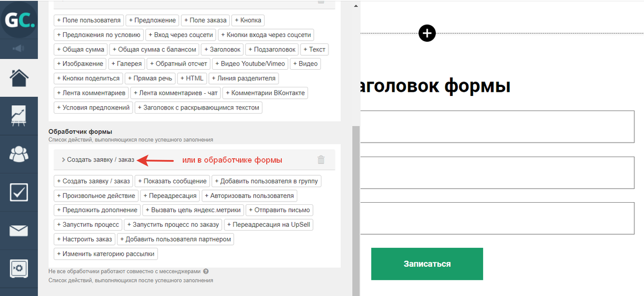
Task: Open the safe sales sidebar icon
Action: click(19, 268)
